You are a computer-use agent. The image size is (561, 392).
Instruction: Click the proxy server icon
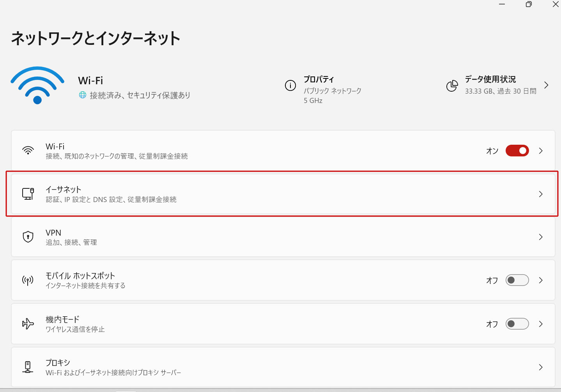28,367
